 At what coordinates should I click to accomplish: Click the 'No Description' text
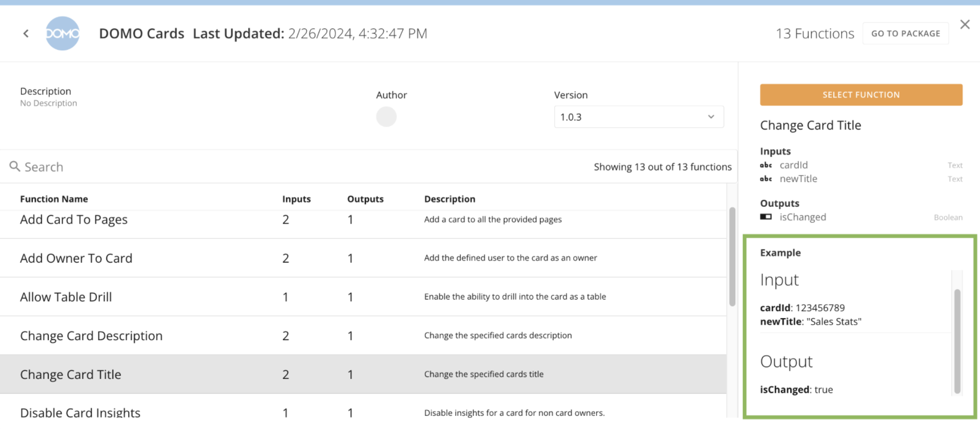48,103
